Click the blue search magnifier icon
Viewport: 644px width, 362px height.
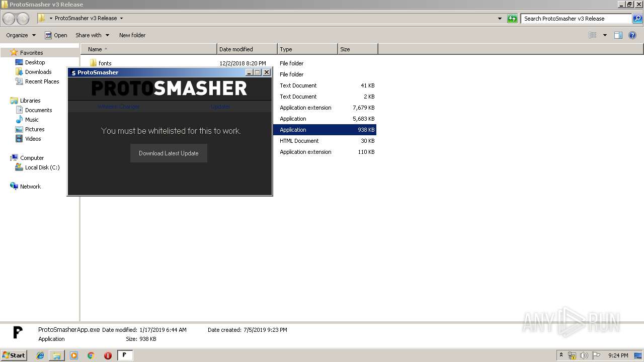(x=637, y=19)
